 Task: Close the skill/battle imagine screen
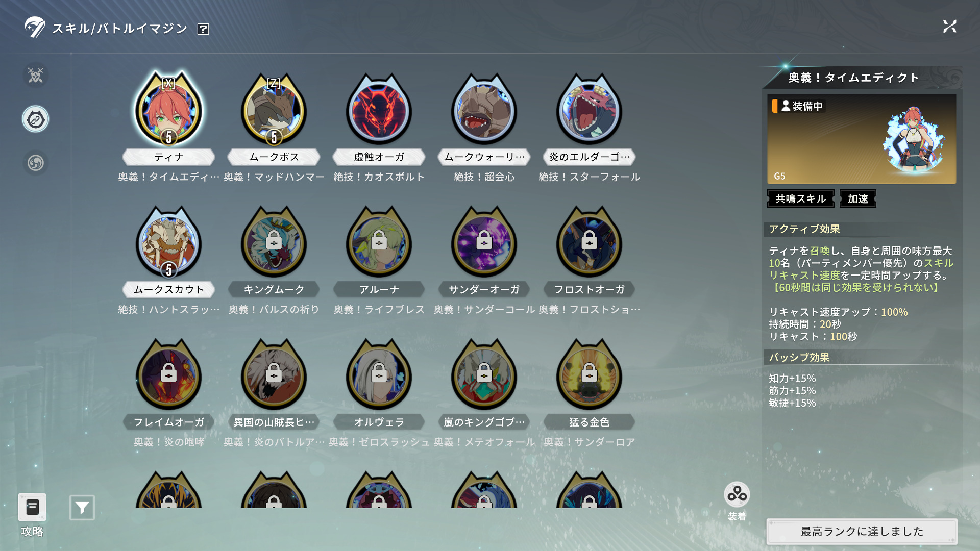coord(949,27)
